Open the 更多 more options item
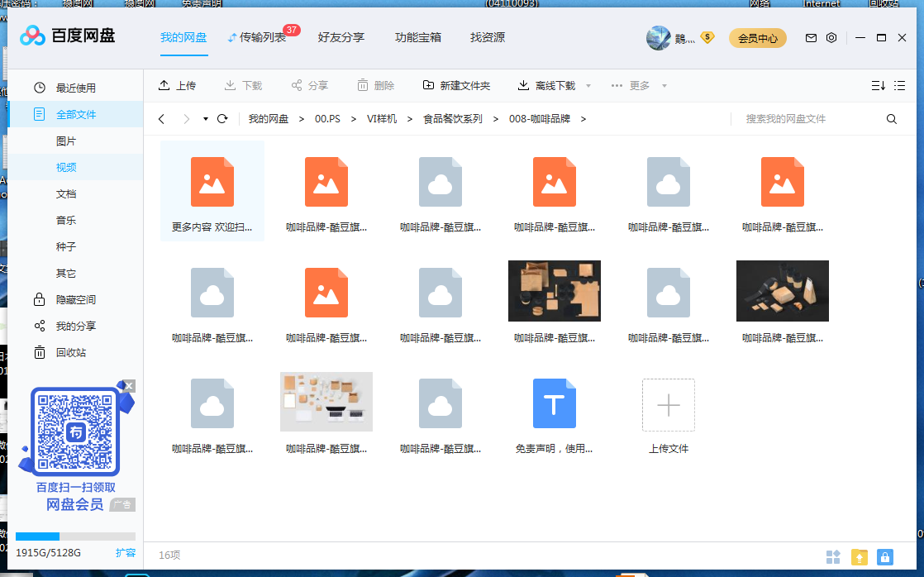This screenshot has width=924, height=577. tap(631, 85)
